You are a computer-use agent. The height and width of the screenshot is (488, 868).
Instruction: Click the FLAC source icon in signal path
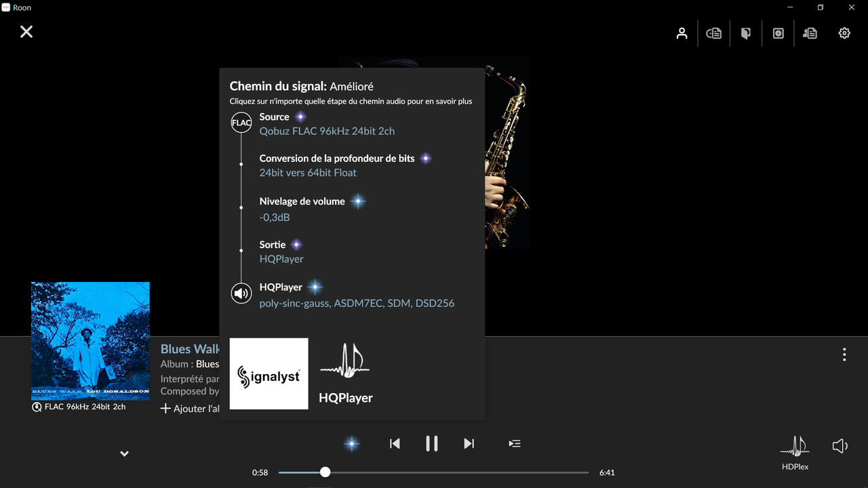(x=241, y=123)
